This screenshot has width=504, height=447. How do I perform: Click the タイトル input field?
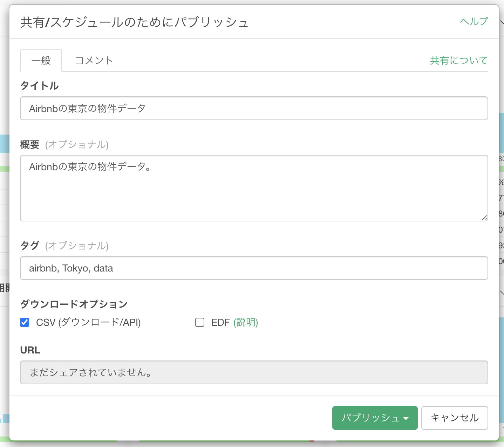click(x=254, y=108)
